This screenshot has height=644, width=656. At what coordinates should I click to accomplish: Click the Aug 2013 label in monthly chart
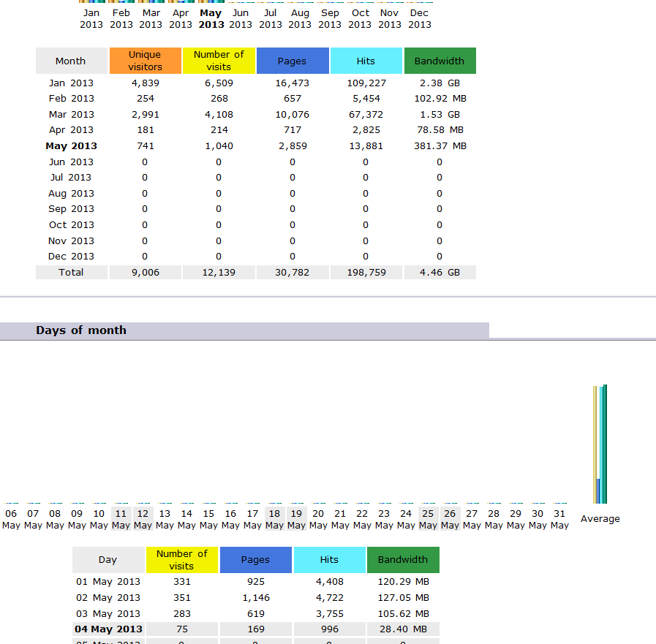[300, 19]
